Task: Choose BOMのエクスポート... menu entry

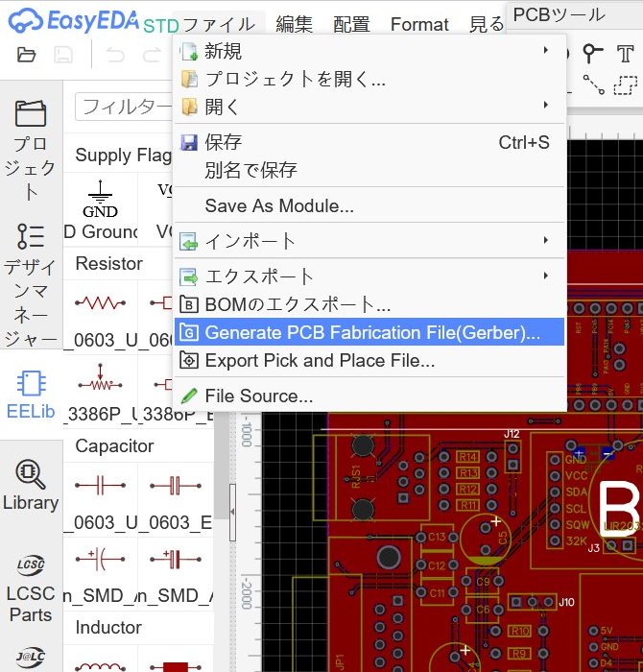Action: click(x=369, y=304)
